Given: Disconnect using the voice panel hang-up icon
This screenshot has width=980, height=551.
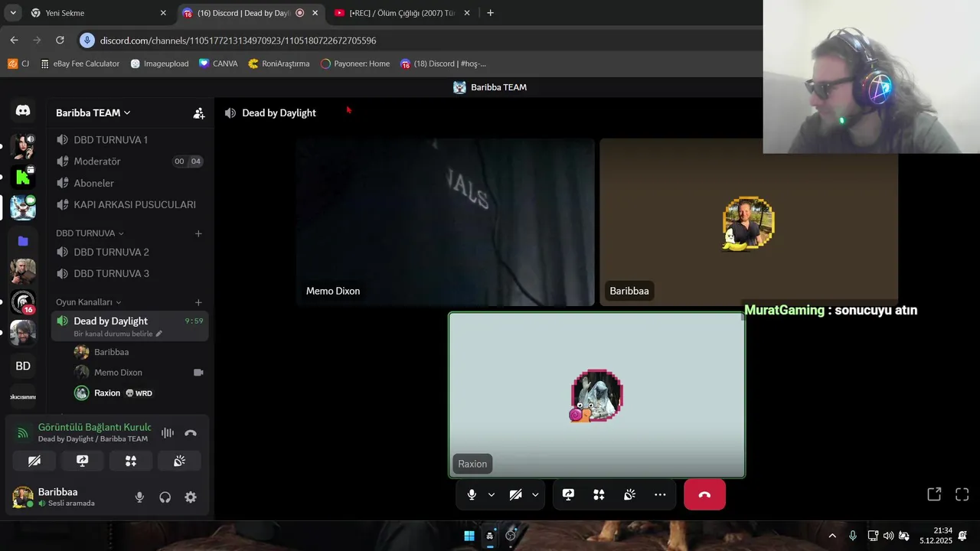Looking at the screenshot, I should [191, 433].
